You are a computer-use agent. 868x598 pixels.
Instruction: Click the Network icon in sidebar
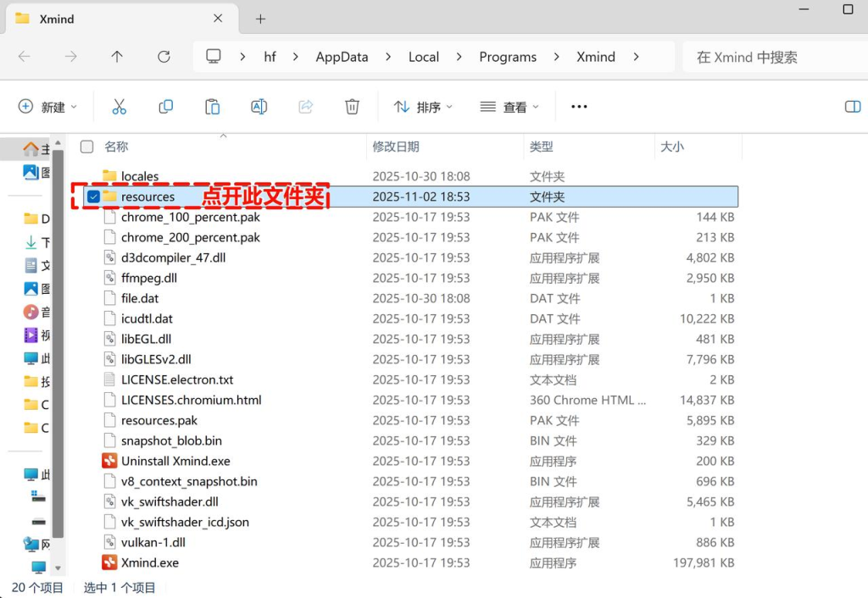click(x=31, y=545)
